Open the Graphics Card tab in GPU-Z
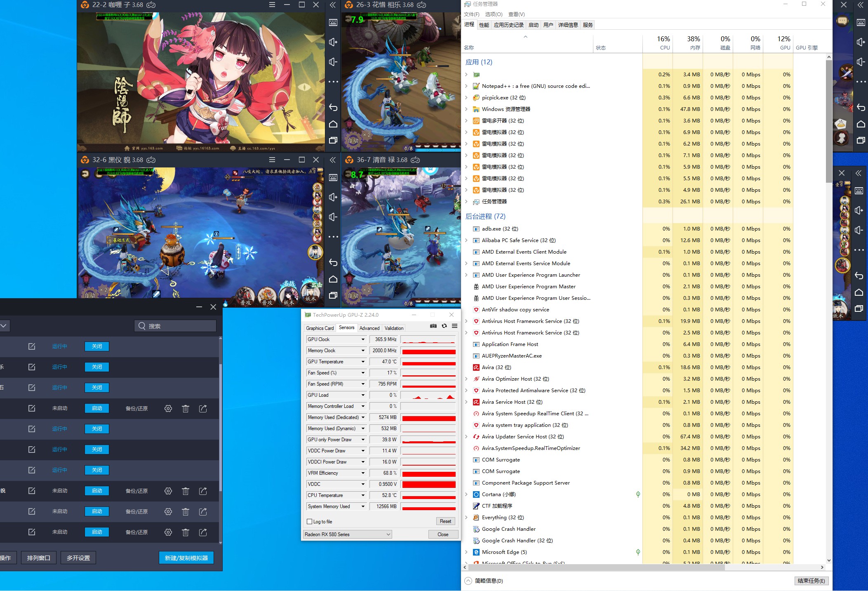The width and height of the screenshot is (868, 591). 320,328
